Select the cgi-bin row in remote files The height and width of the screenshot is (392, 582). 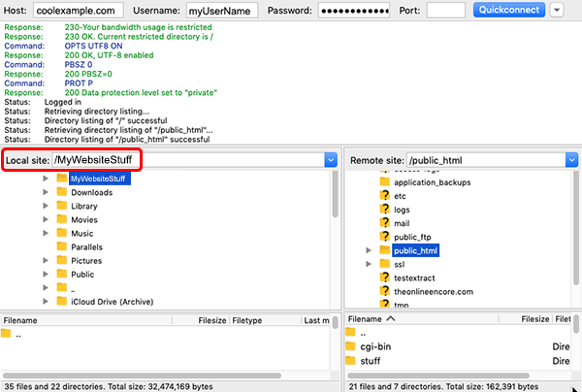tap(459, 346)
